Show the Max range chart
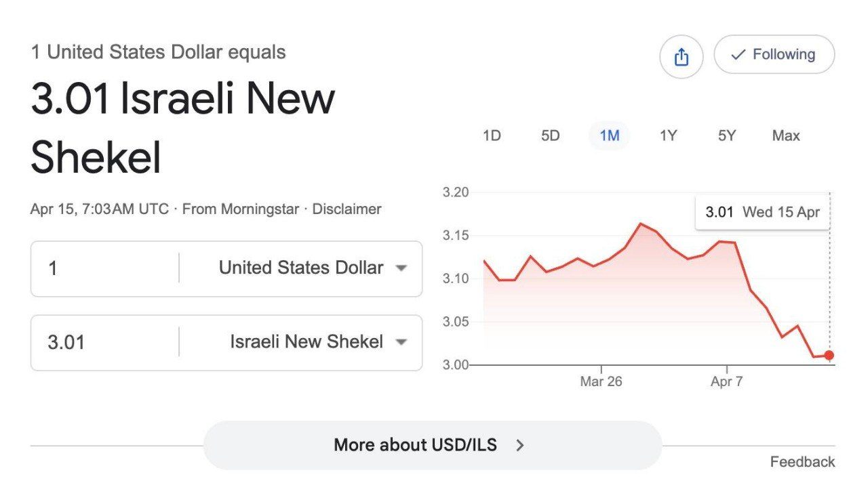868x502 pixels. pyautogui.click(x=786, y=135)
